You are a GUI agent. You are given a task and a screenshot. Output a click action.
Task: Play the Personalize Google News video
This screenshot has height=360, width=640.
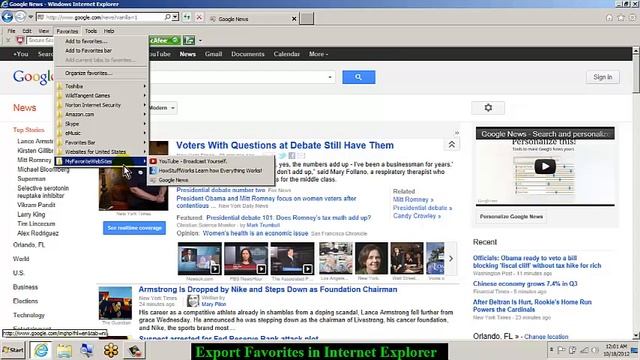(545, 166)
